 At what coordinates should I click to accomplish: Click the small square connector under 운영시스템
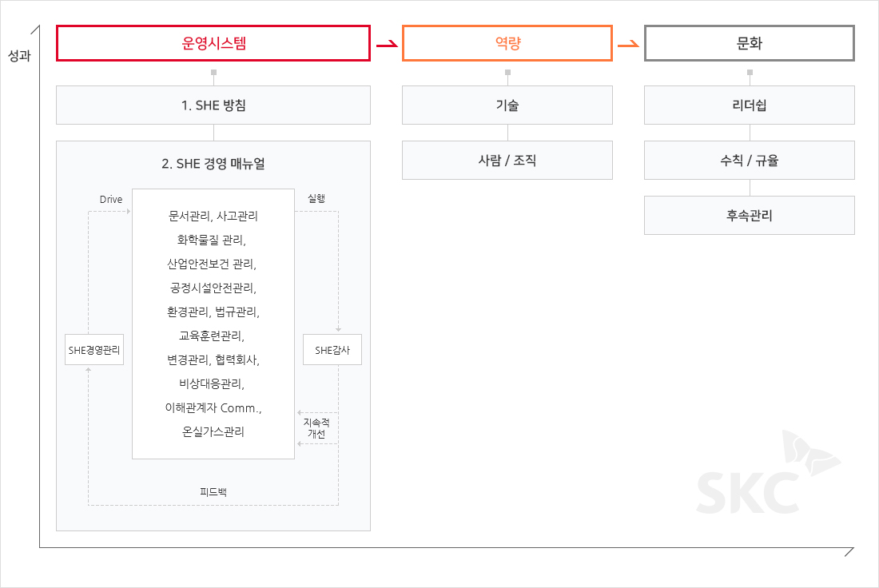[213, 73]
